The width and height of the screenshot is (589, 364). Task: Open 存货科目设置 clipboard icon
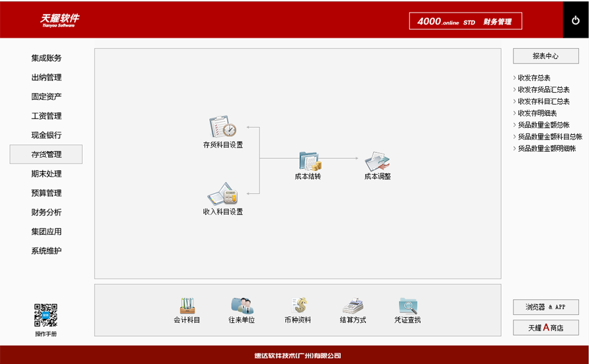(223, 126)
